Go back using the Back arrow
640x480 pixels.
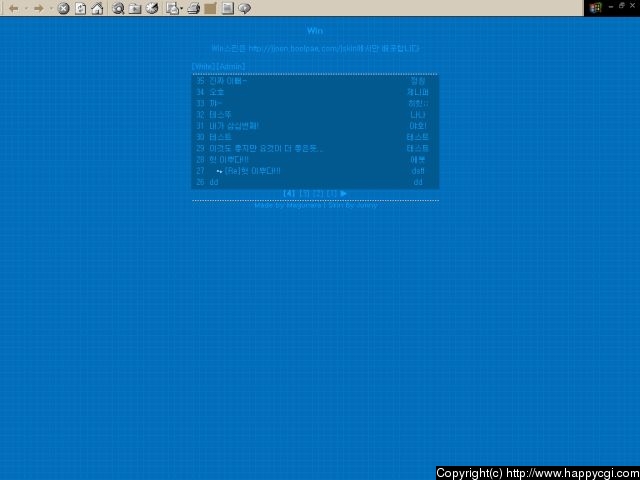[x=13, y=9]
